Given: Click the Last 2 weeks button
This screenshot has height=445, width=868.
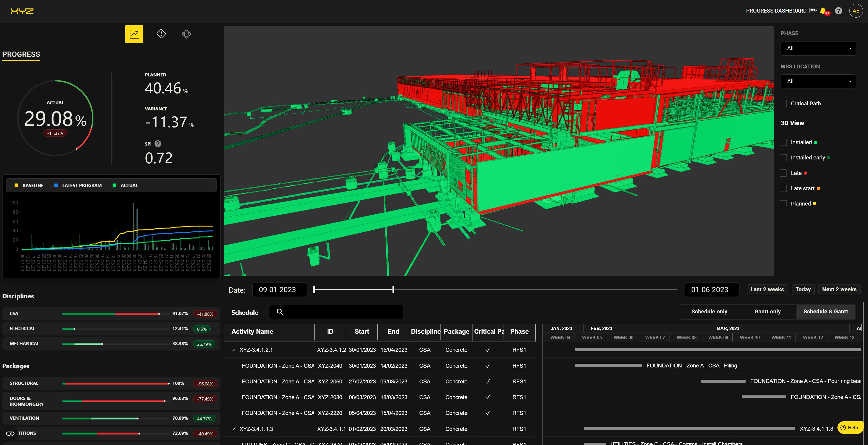Looking at the screenshot, I should tap(767, 290).
